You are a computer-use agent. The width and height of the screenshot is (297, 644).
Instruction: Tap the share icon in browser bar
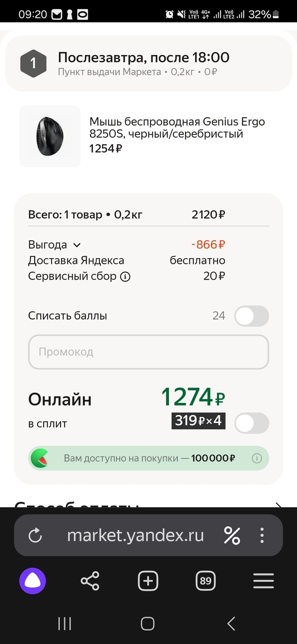click(x=90, y=581)
